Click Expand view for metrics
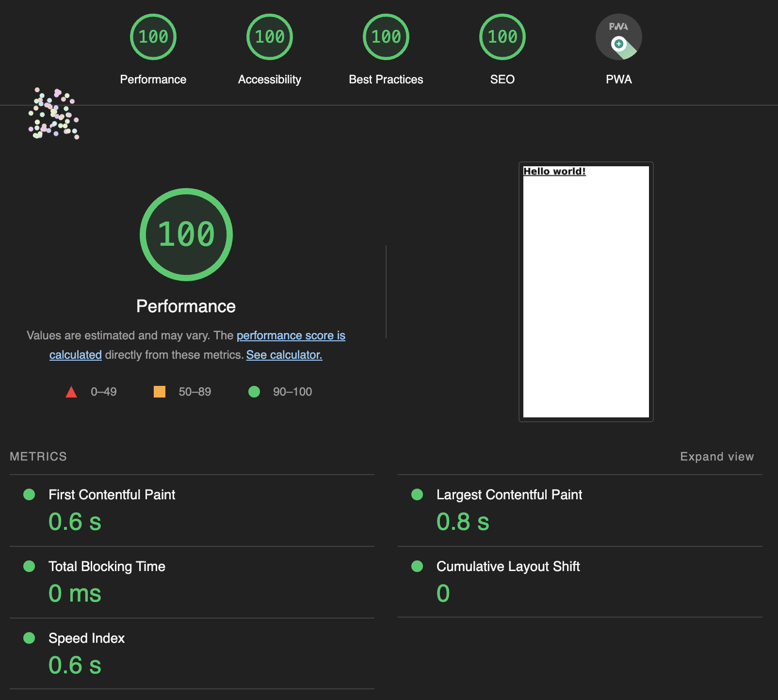Viewport: 778px width, 700px height. click(717, 456)
